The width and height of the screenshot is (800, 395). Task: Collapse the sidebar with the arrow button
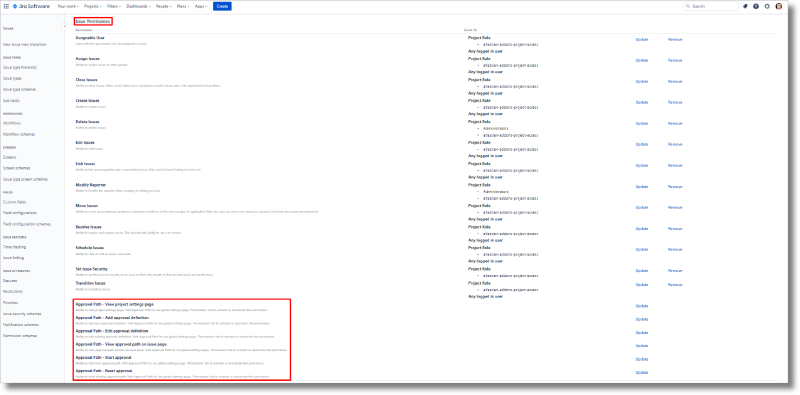[65, 26]
